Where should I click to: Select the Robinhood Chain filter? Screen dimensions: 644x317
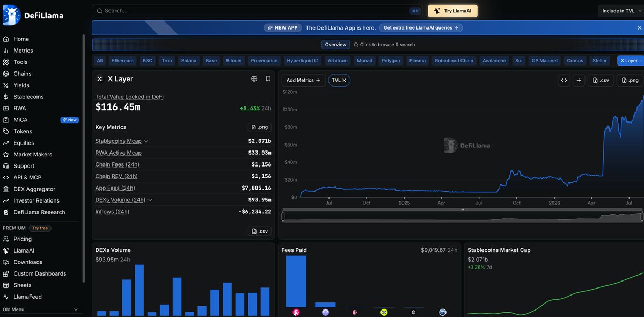point(454,61)
